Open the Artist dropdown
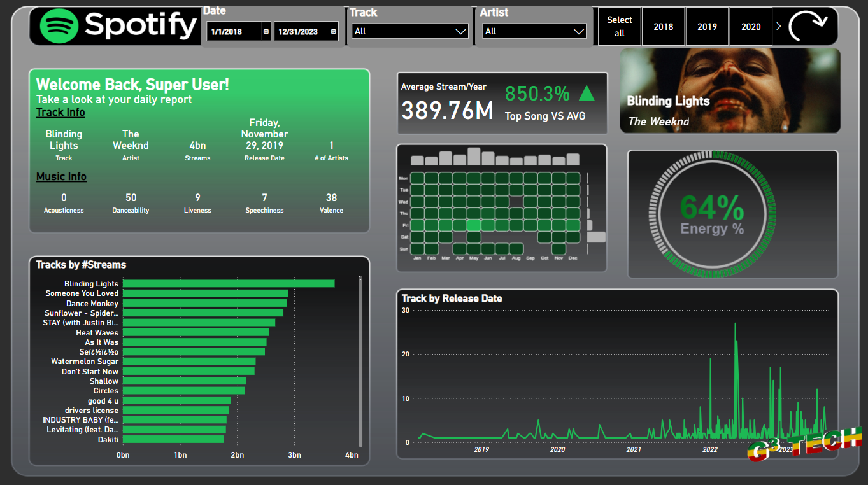The height and width of the screenshot is (485, 868). click(534, 31)
